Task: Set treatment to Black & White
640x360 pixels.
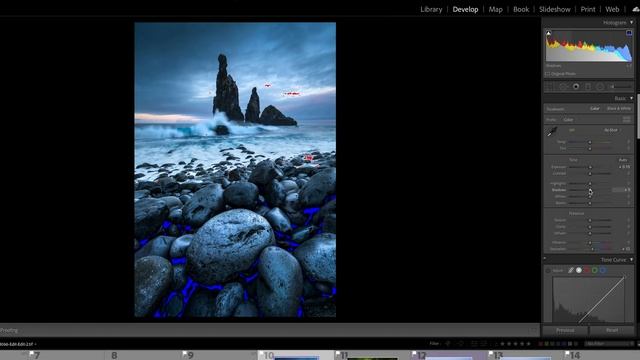Action: (x=619, y=109)
